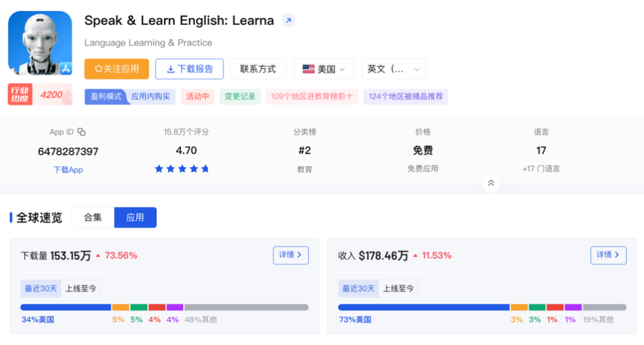Collapse the app info panel chevron
This screenshot has width=644, height=345.
[491, 183]
